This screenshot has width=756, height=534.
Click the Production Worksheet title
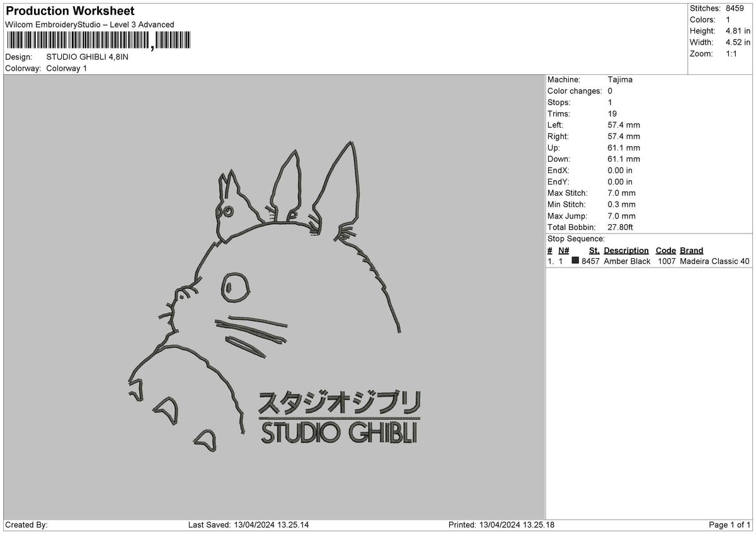point(70,11)
